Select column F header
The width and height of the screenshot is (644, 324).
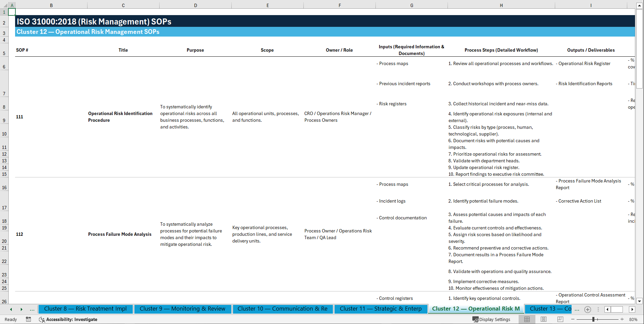[x=340, y=5]
